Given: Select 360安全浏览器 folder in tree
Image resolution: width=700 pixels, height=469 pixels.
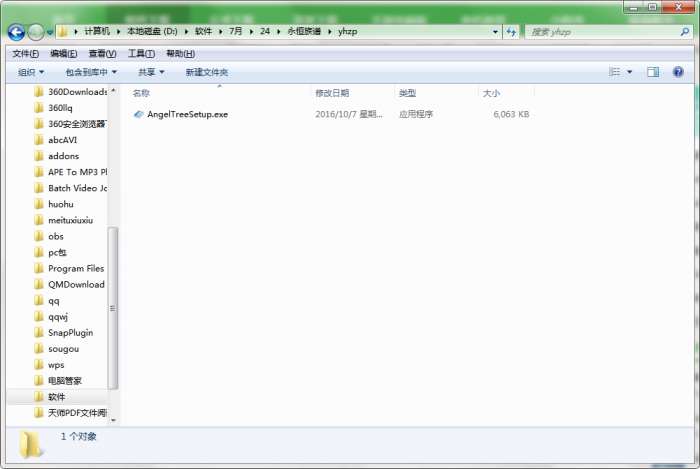Looking at the screenshot, I should 71,124.
